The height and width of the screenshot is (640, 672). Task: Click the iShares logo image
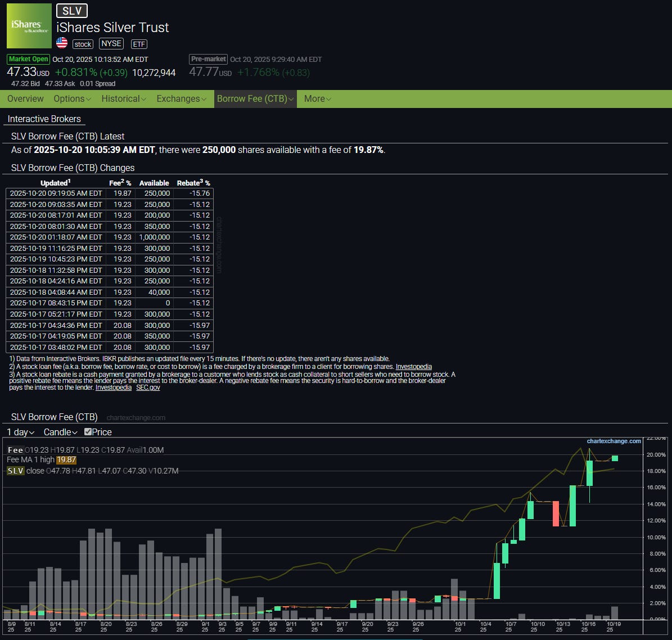point(29,26)
